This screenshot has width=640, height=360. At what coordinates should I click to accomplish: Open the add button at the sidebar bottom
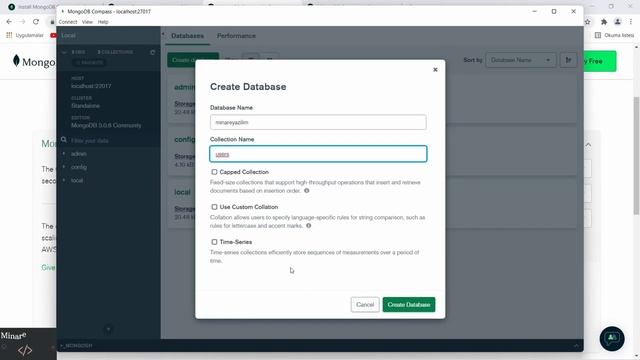[x=109, y=329]
